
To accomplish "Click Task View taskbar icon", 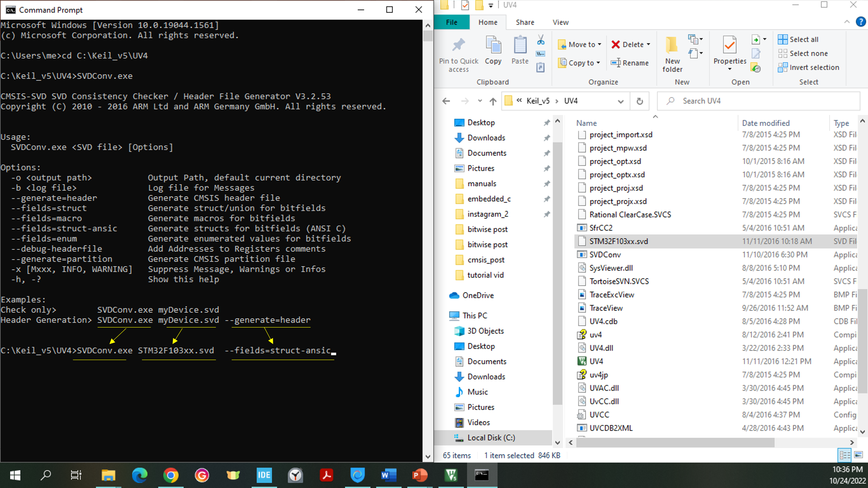I will point(76,475).
